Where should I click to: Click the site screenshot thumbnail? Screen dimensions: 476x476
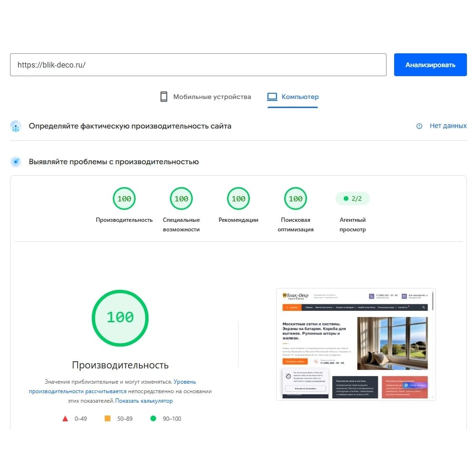point(356,344)
